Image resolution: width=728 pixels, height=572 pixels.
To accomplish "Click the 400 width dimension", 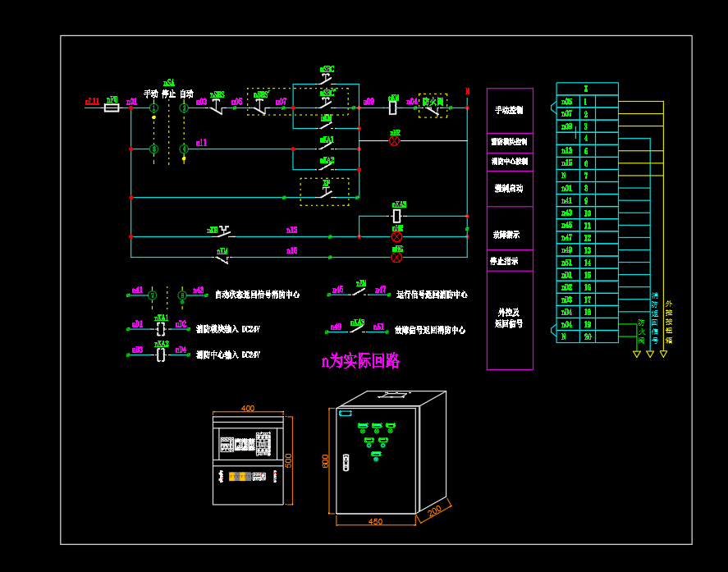I will coord(248,408).
